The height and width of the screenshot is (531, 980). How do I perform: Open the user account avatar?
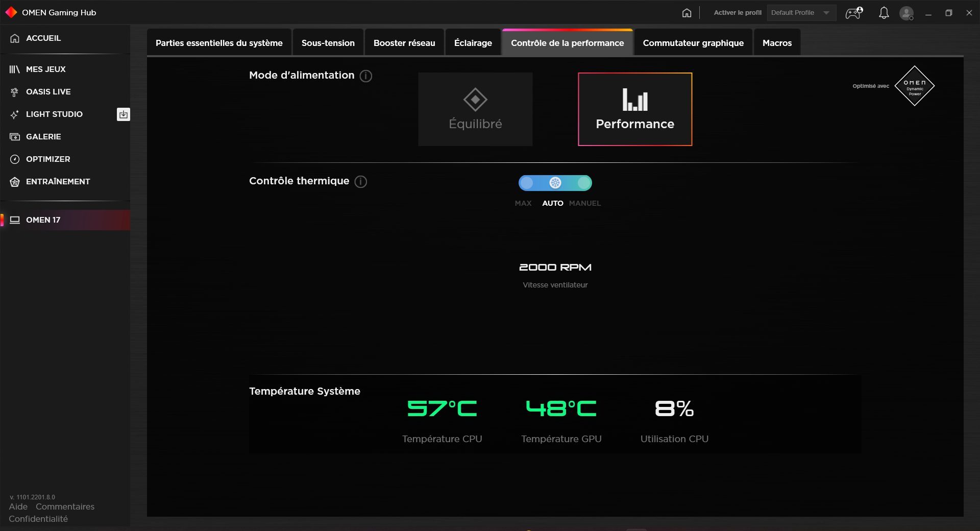tap(906, 13)
